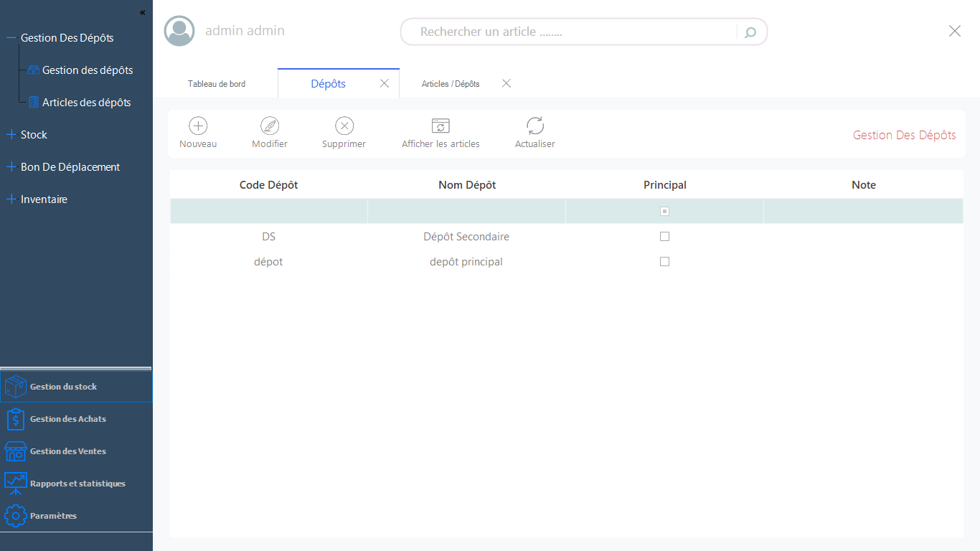Expand the Inventaire tree node
The height and width of the screenshot is (551, 980).
(x=11, y=199)
